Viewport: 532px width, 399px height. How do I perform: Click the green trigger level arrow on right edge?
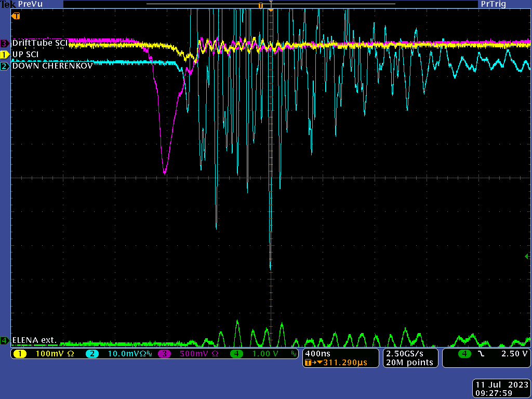point(528,256)
